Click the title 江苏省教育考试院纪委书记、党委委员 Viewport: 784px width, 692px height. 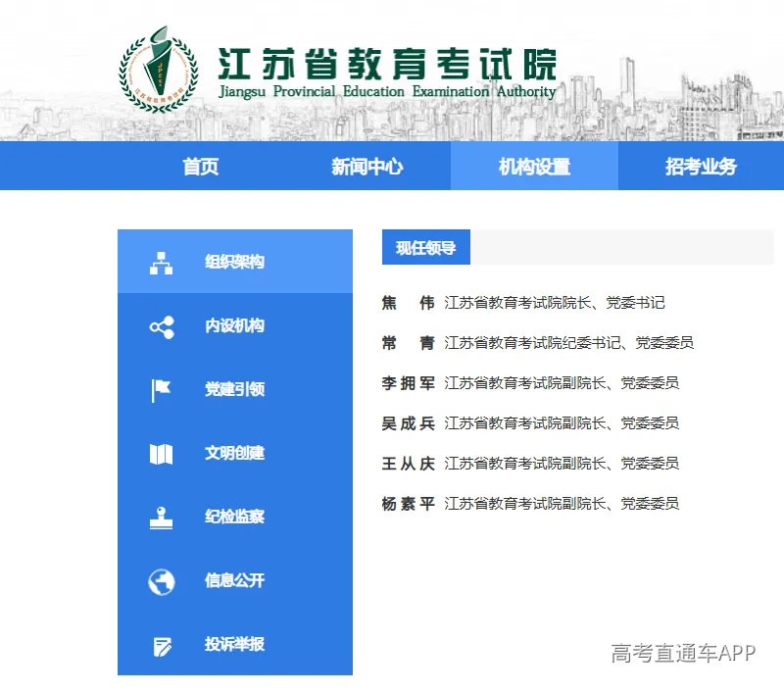569,343
